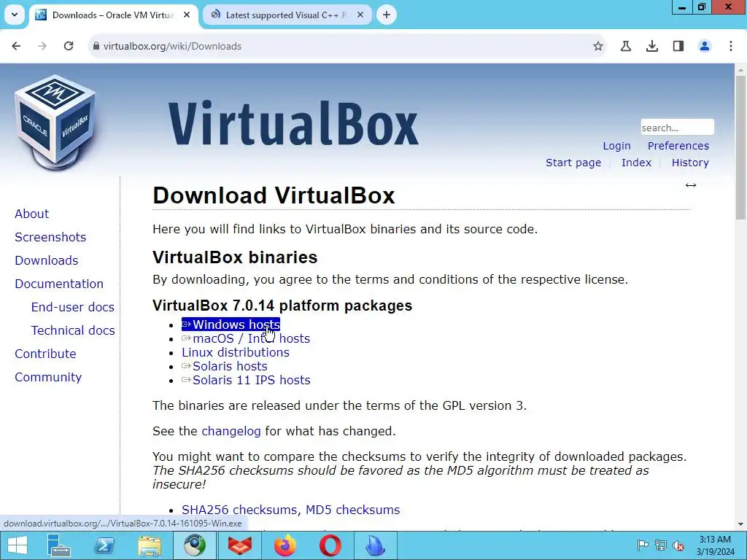This screenshot has height=560, width=747.
Task: Open the History link
Action: pos(690,163)
